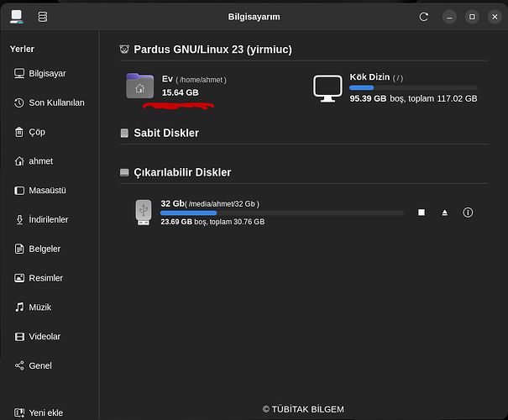Click the computer icon in the header
Screen dimensions: 508x420
click(x=16, y=17)
